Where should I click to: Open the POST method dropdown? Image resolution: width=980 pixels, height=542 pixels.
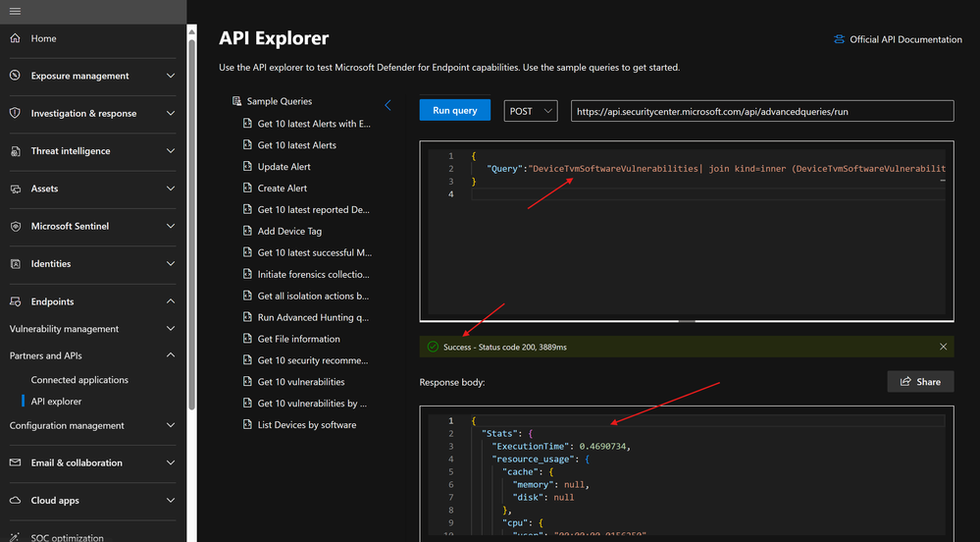531,111
